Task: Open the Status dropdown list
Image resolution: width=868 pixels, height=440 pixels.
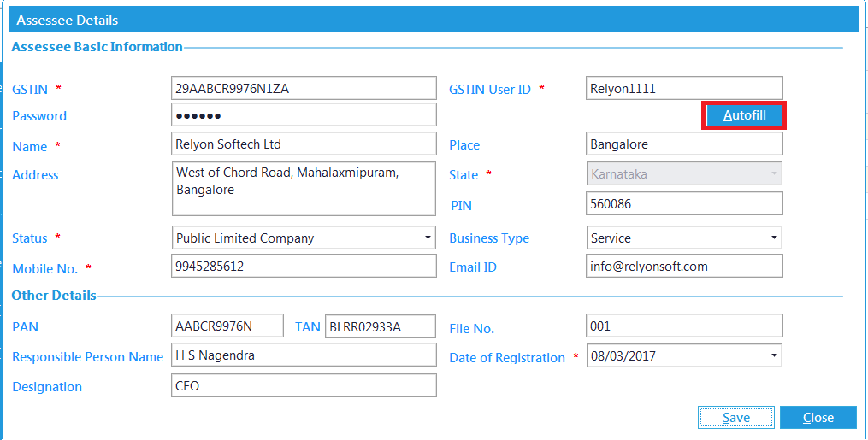Action: tap(428, 238)
